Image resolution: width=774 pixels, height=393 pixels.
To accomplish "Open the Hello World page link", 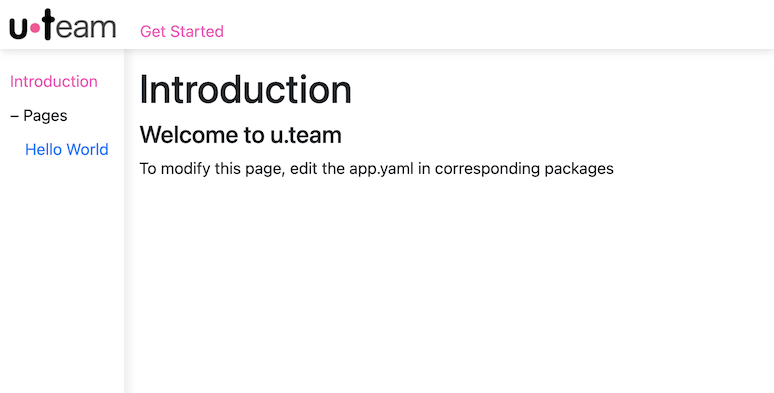I will click(x=67, y=149).
